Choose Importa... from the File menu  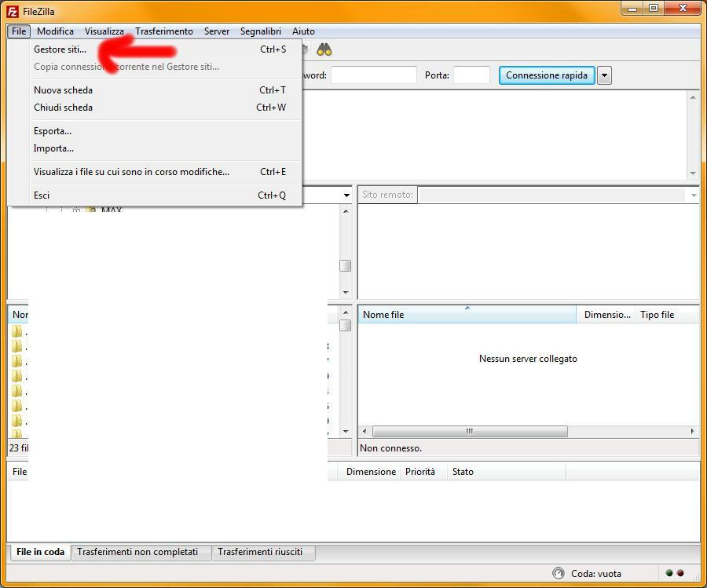pyautogui.click(x=53, y=148)
